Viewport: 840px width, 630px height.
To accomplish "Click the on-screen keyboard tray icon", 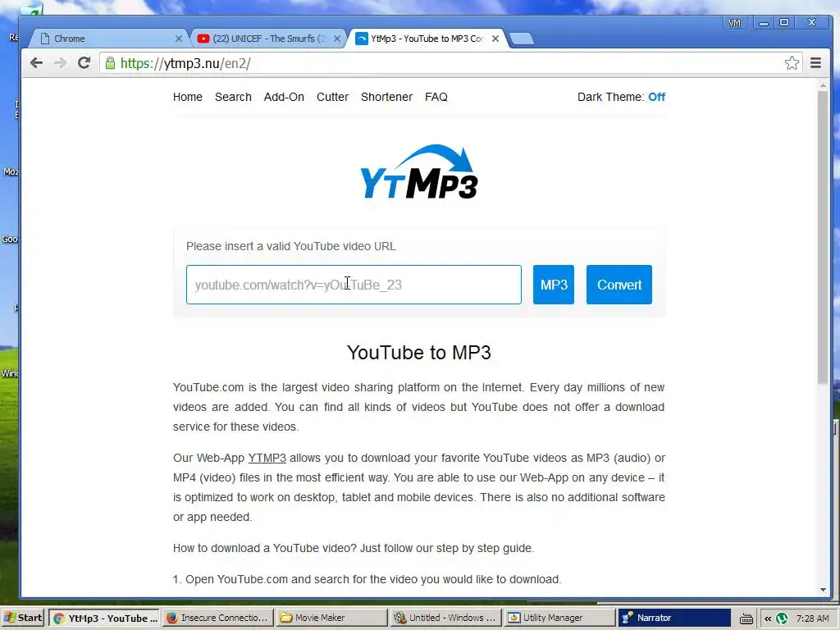I will (x=746, y=619).
